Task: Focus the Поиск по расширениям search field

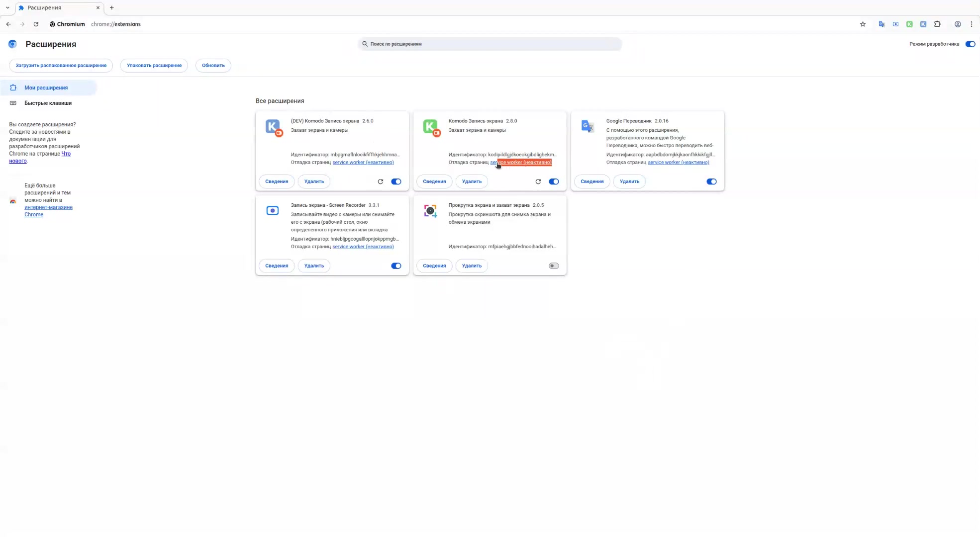Action: coord(490,44)
